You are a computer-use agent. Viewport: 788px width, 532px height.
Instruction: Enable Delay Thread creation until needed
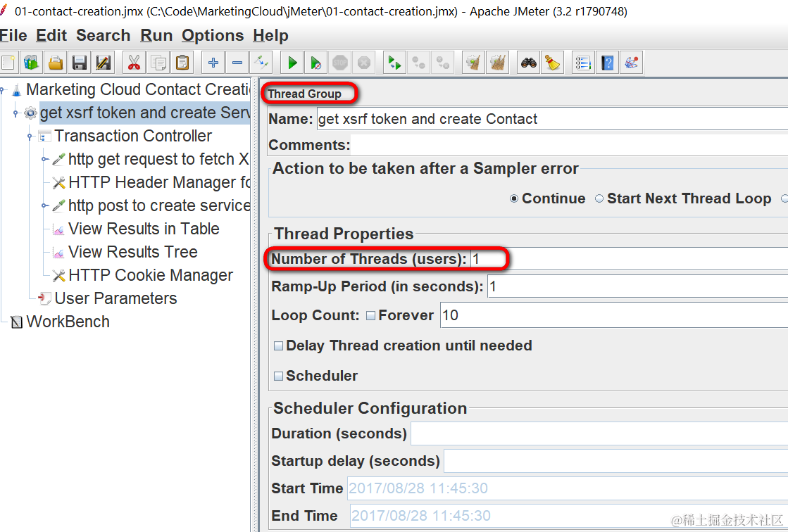(x=278, y=346)
